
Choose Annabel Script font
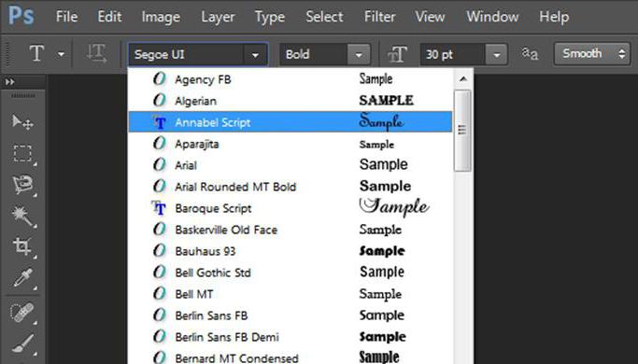(291, 122)
